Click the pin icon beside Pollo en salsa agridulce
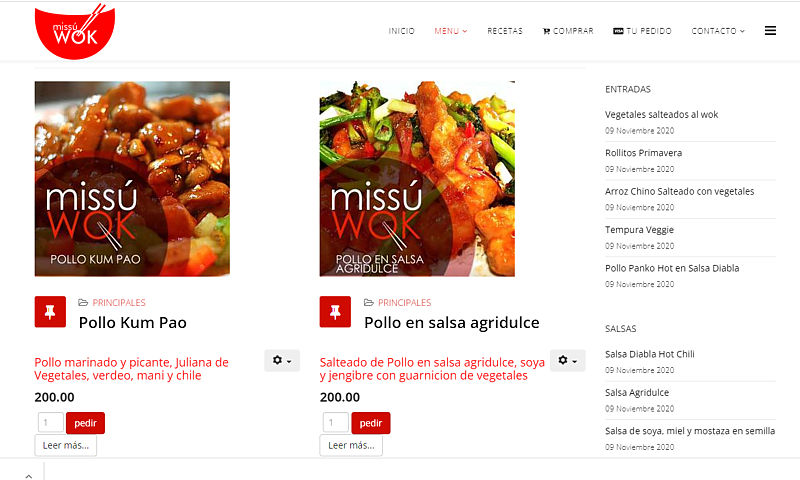This screenshot has width=800, height=480. (x=335, y=312)
